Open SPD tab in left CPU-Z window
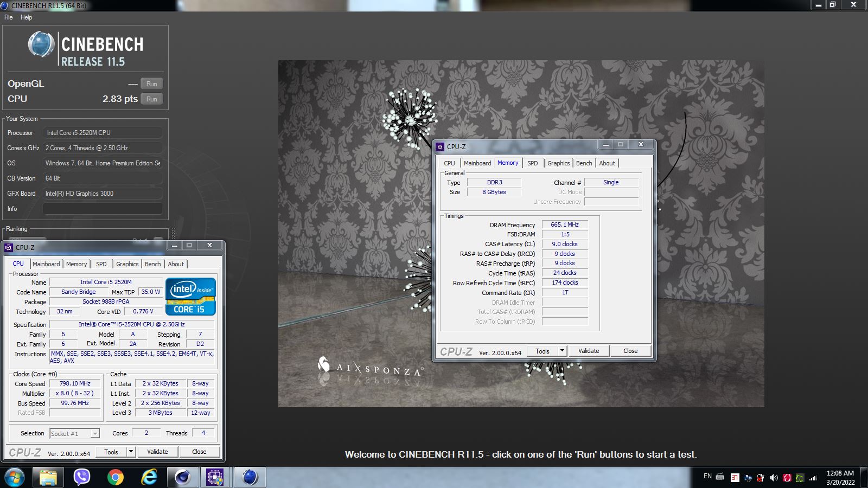868x488 pixels. click(101, 264)
